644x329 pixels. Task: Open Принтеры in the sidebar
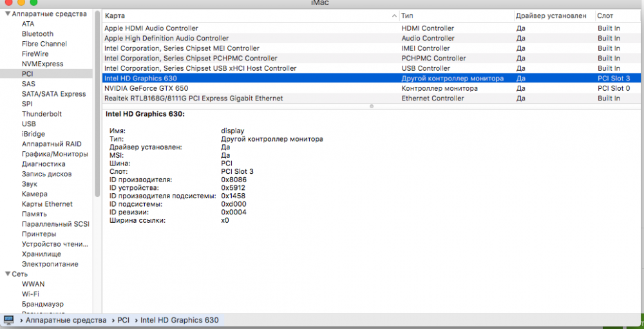(x=39, y=234)
